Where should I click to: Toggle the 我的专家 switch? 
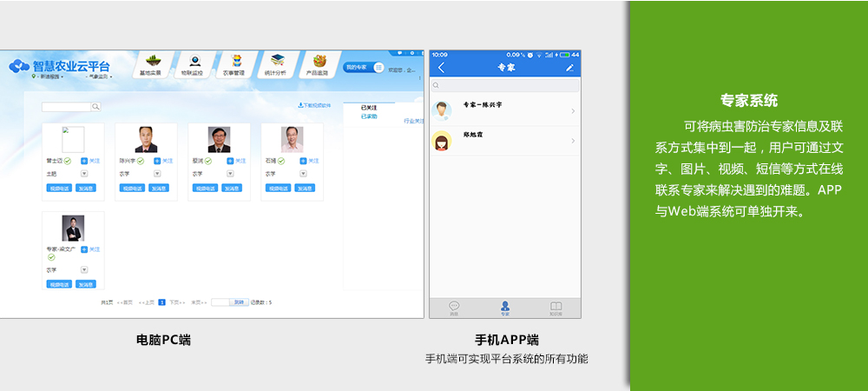click(378, 67)
